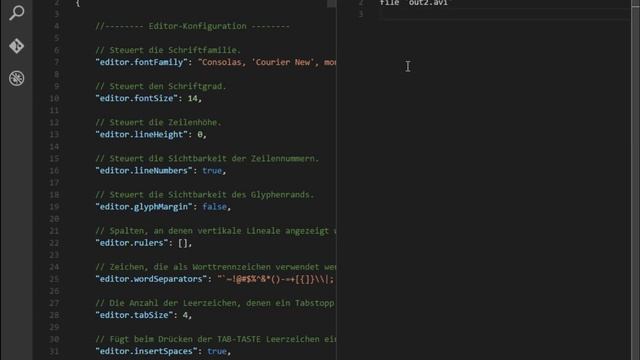Click the 'Consolas' font family string value
The height and width of the screenshot is (360, 640).
[x=267, y=62]
